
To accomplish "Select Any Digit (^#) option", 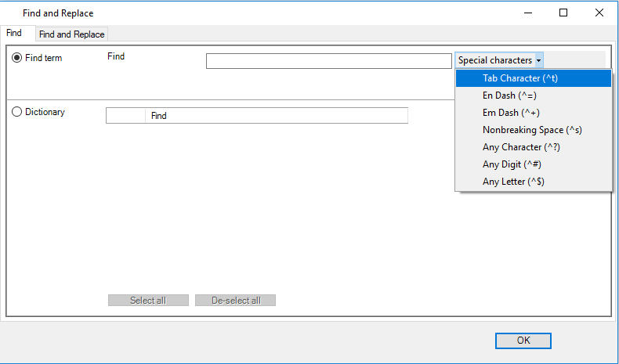I will pos(534,164).
